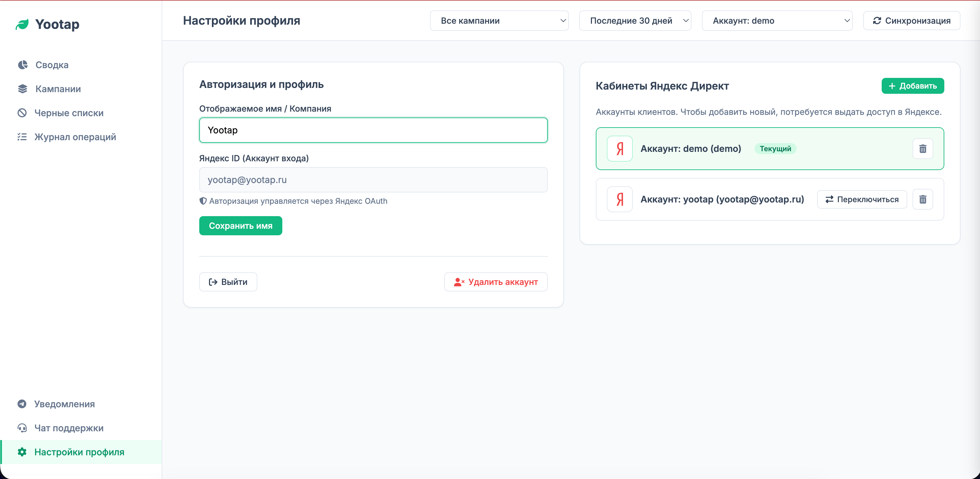Click 'Авторизация управляется через Яндекс OAuth' note

[x=298, y=201]
